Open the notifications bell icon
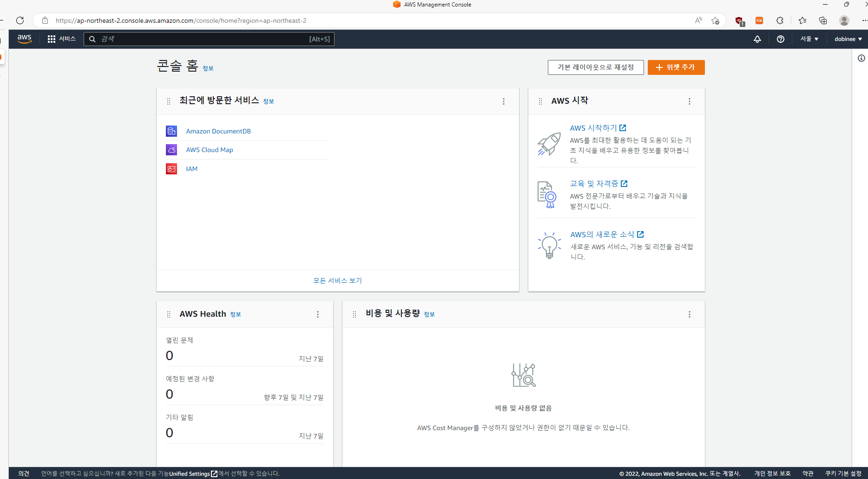 757,39
